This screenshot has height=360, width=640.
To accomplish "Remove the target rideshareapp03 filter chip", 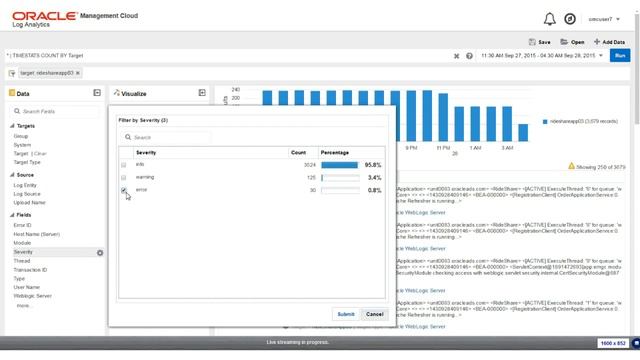I will tap(78, 73).
